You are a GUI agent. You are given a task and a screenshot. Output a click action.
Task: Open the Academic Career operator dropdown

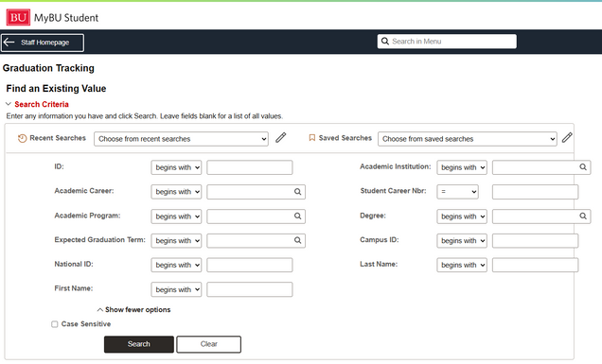coord(176,191)
